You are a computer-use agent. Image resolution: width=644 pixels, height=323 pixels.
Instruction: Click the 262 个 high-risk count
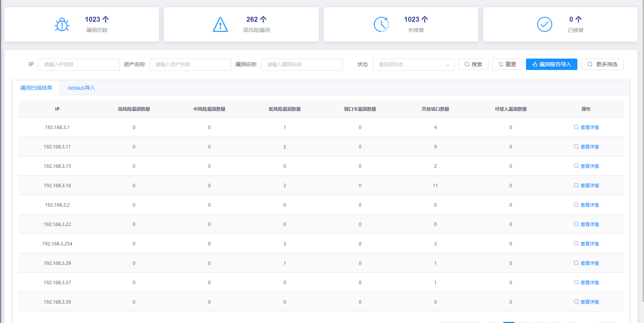pos(257,19)
